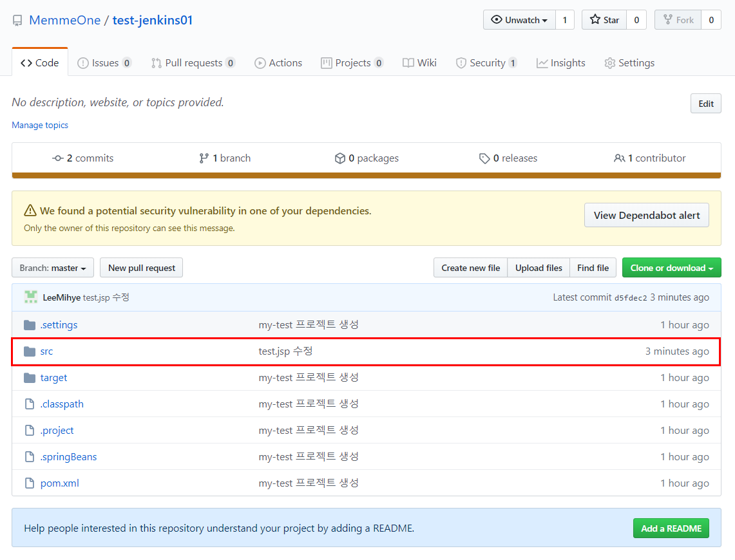Image resolution: width=735 pixels, height=560 pixels.
Task: View the 0 packages page
Action: (367, 158)
